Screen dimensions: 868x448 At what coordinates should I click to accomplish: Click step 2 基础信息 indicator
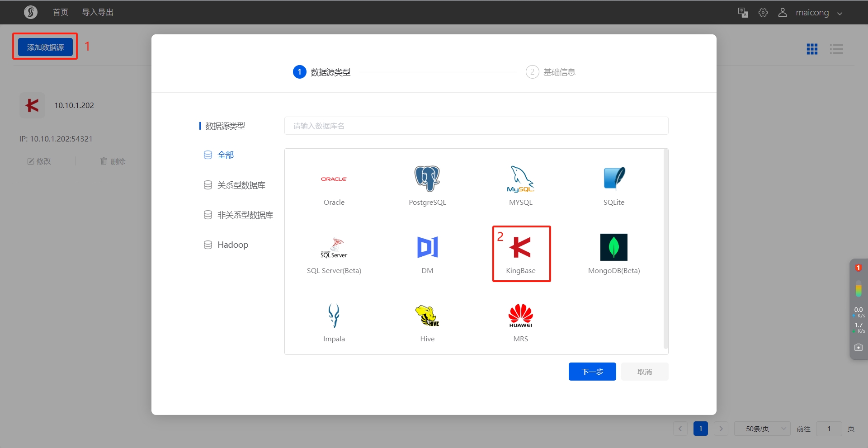pos(551,72)
